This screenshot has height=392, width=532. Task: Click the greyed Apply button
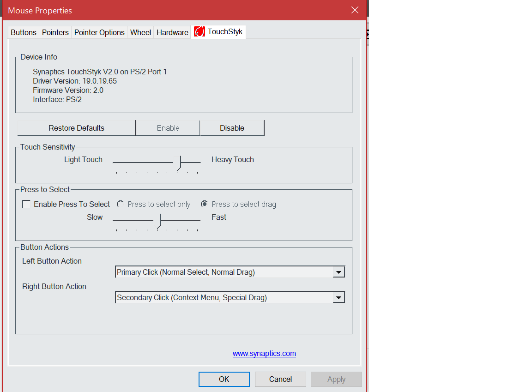[337, 379]
